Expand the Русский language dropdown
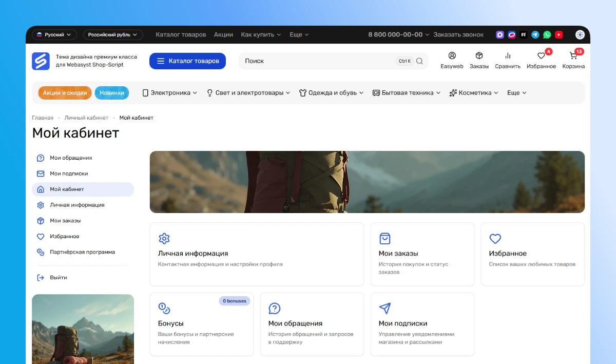The width and height of the screenshot is (616, 364). [x=54, y=35]
